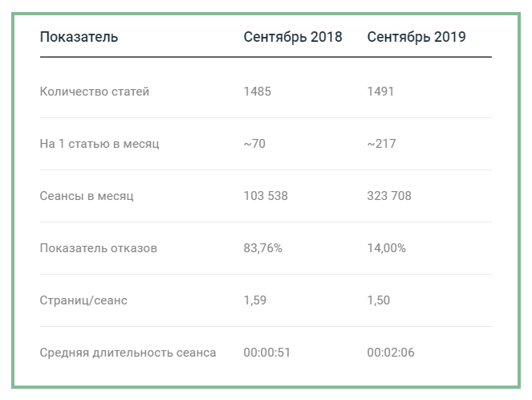Select the "Средняя длительность сеанса" label
Viewport: 532px width, 400px height.
pyautogui.click(x=128, y=353)
